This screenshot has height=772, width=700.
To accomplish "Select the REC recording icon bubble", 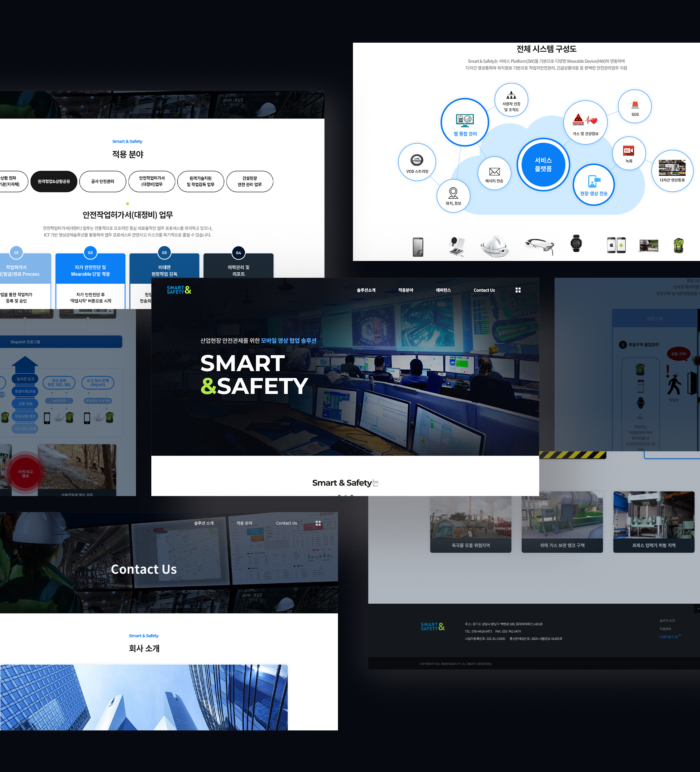I will click(x=629, y=151).
